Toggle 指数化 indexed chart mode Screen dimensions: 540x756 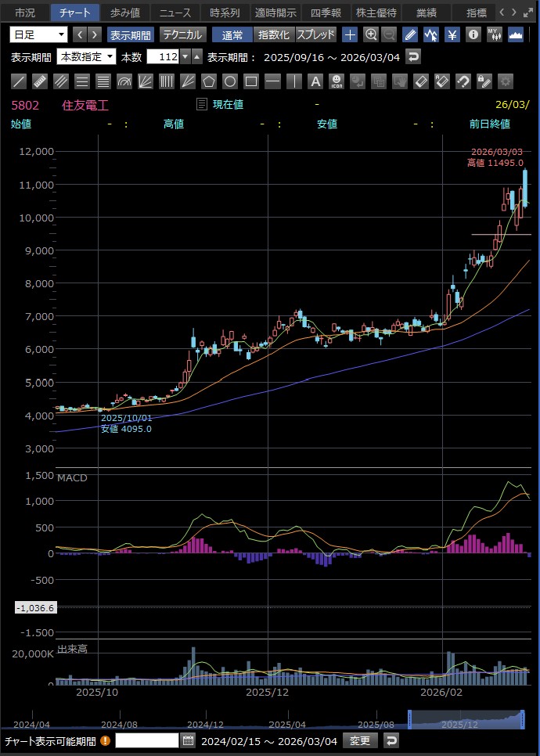coord(273,34)
